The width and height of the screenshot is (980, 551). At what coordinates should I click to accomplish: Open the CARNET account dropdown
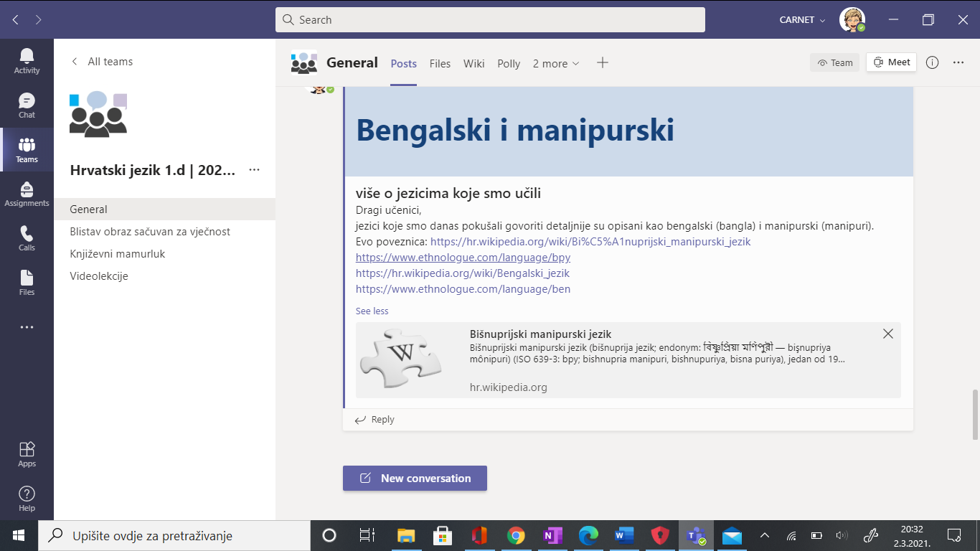pos(802,20)
